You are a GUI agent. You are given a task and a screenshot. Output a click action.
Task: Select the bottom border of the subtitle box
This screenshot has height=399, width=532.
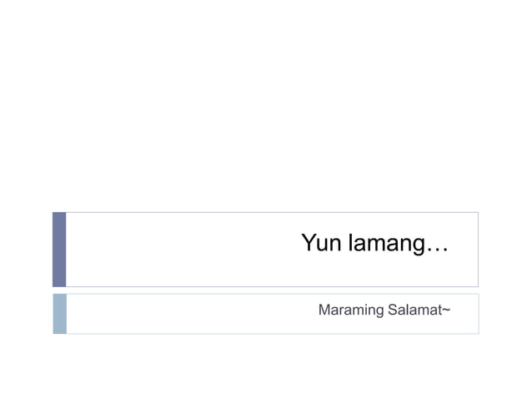[273, 333]
